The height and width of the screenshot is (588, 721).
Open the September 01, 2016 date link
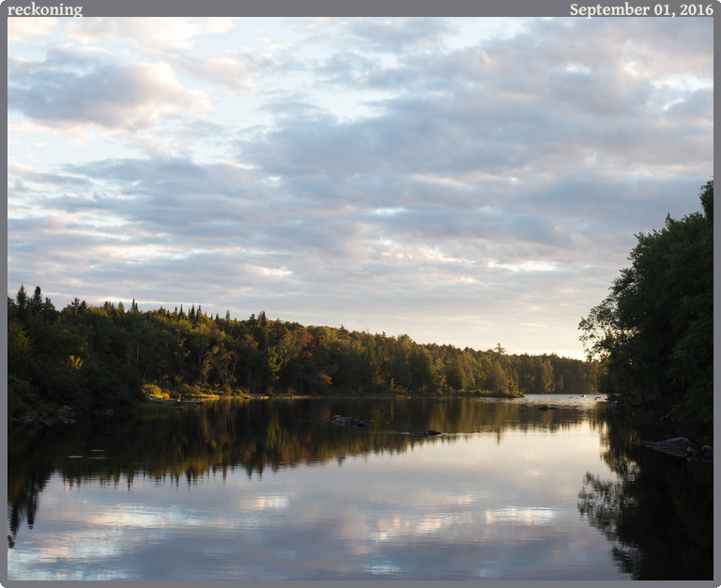point(640,9)
